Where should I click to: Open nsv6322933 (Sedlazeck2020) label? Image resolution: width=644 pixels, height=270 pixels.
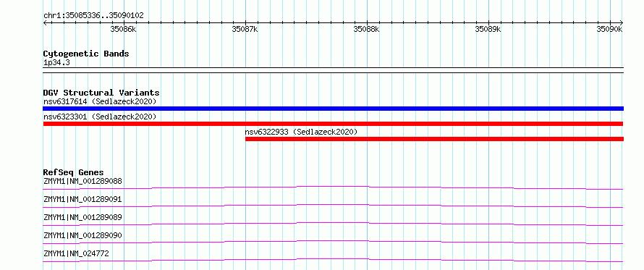click(x=302, y=132)
